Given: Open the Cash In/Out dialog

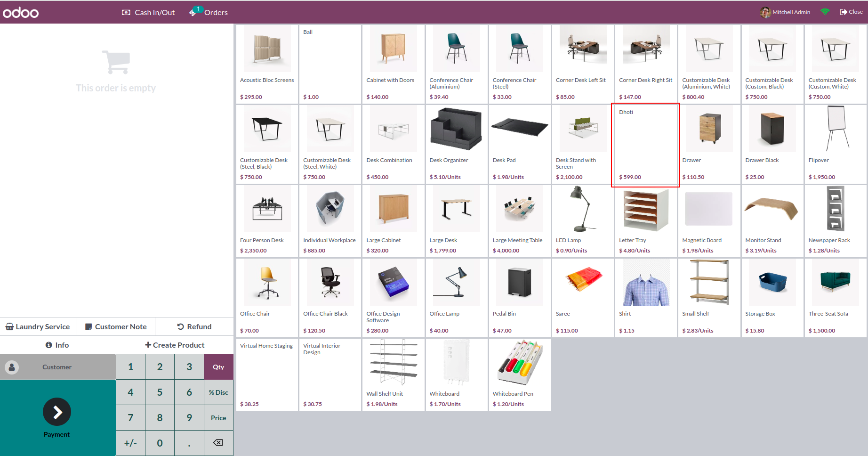Looking at the screenshot, I should click(x=148, y=12).
